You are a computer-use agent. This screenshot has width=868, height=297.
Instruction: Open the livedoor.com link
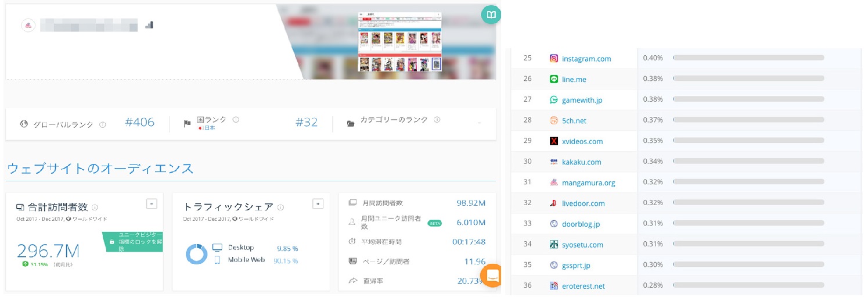point(584,203)
